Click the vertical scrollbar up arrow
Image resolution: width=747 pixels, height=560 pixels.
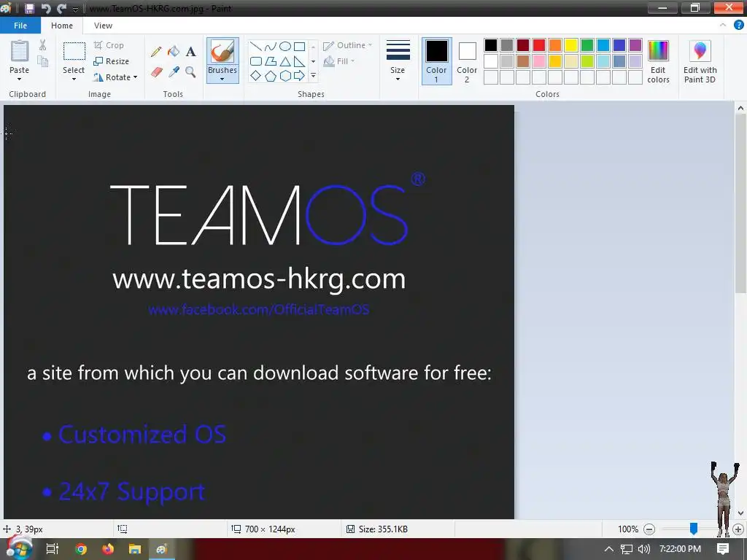740,108
